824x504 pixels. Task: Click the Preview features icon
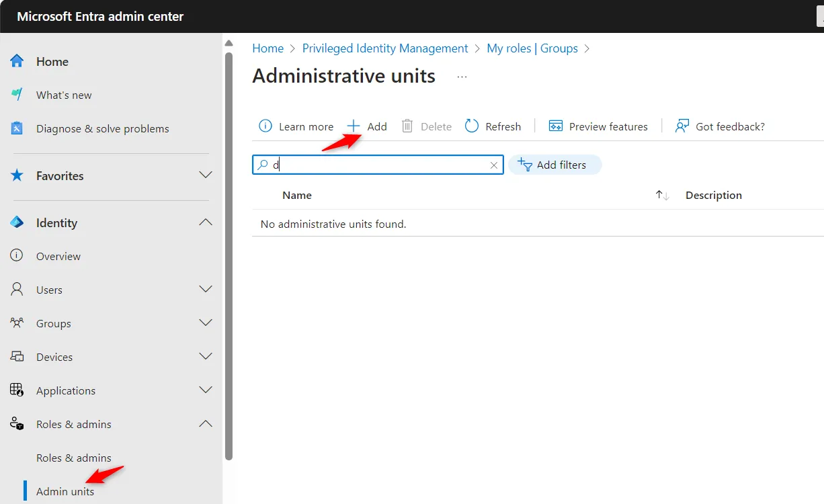tap(556, 126)
